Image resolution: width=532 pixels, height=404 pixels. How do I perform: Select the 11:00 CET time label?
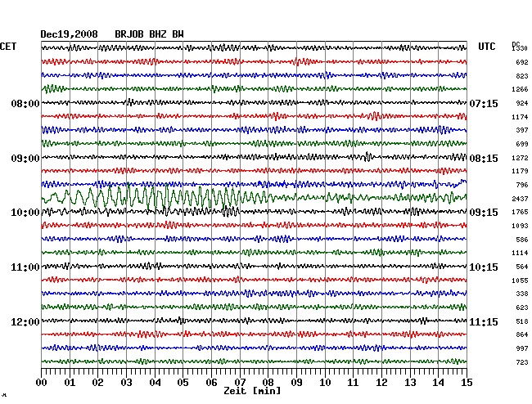click(x=25, y=267)
